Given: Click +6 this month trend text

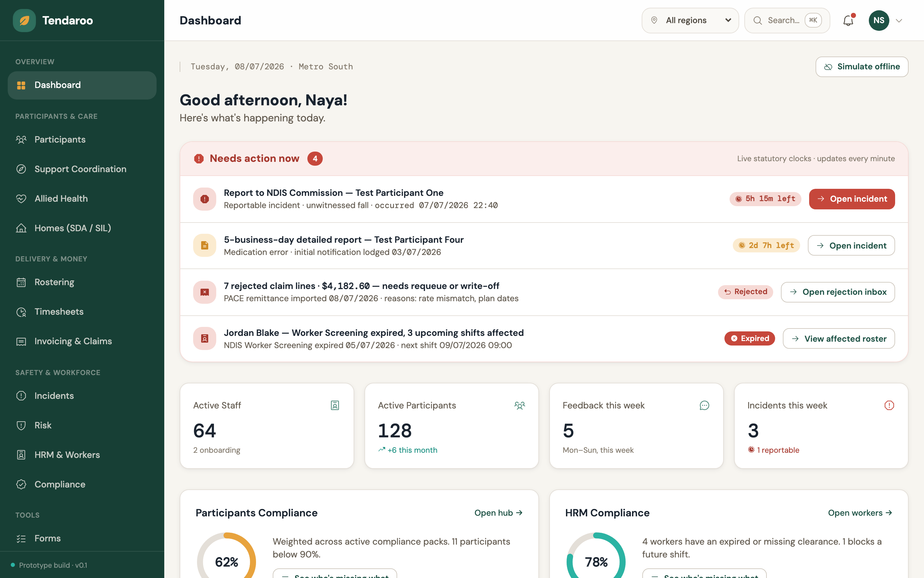Looking at the screenshot, I should (407, 450).
